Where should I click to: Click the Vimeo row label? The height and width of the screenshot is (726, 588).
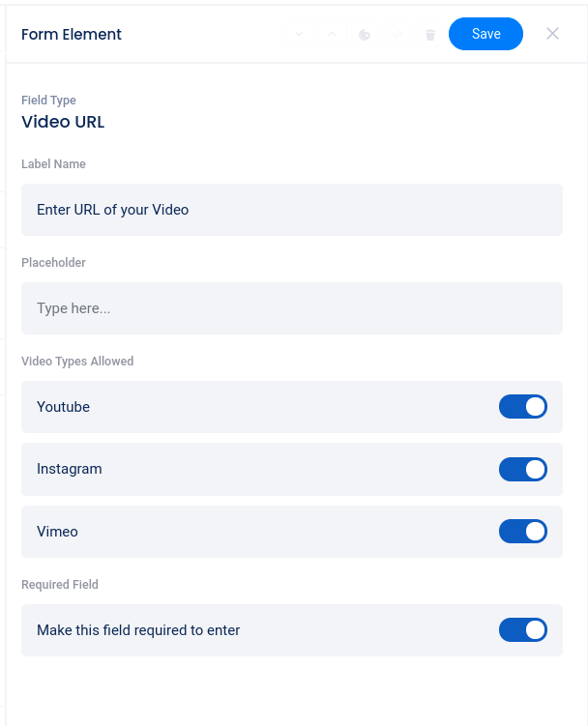click(57, 532)
